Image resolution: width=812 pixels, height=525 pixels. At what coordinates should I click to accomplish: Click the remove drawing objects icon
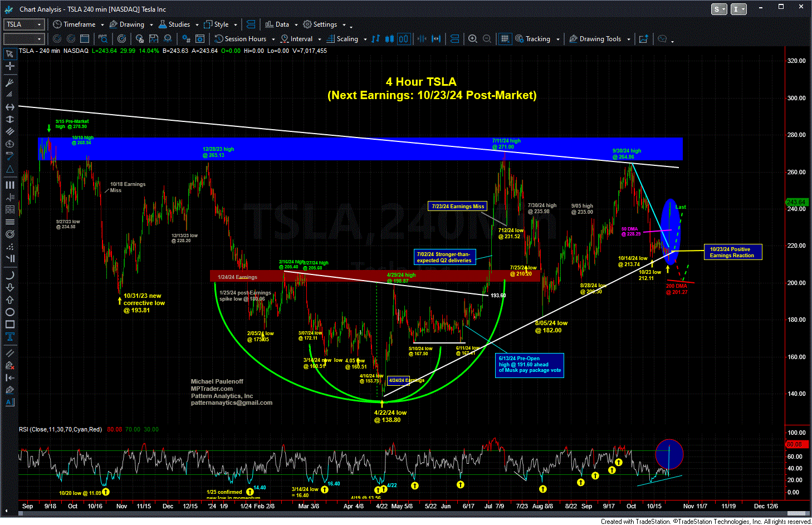click(9, 365)
